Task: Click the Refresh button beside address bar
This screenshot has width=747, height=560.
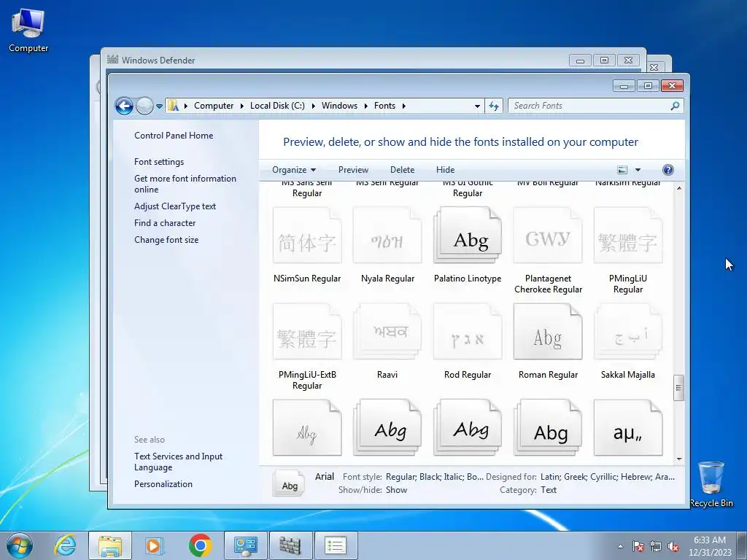Action: [x=494, y=106]
